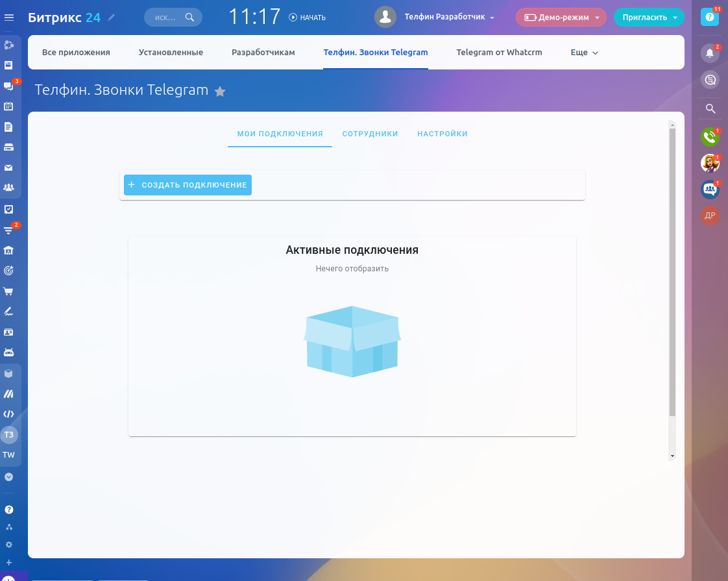
Task: Open the sitemap icon in left sidebar
Action: pyautogui.click(x=9, y=527)
